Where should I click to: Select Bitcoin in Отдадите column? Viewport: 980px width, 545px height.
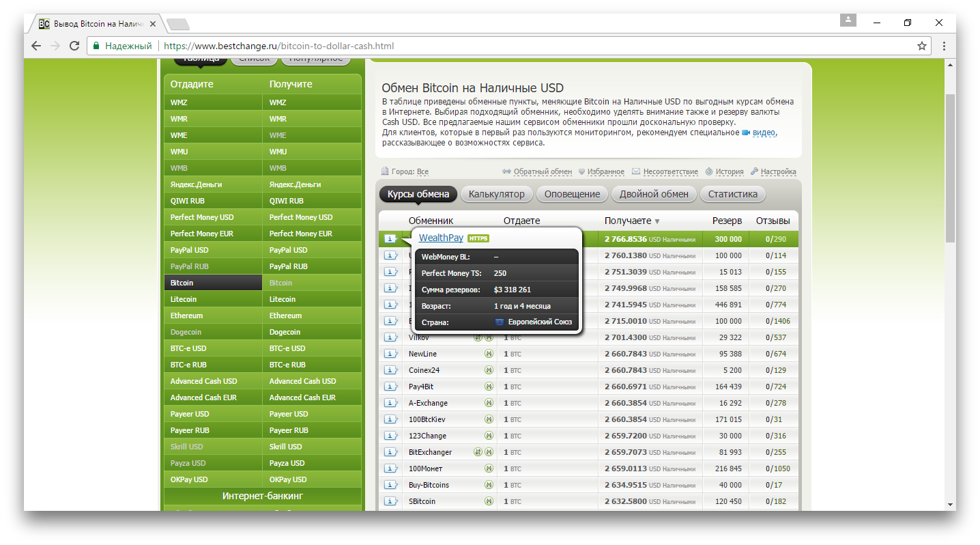pyautogui.click(x=213, y=283)
